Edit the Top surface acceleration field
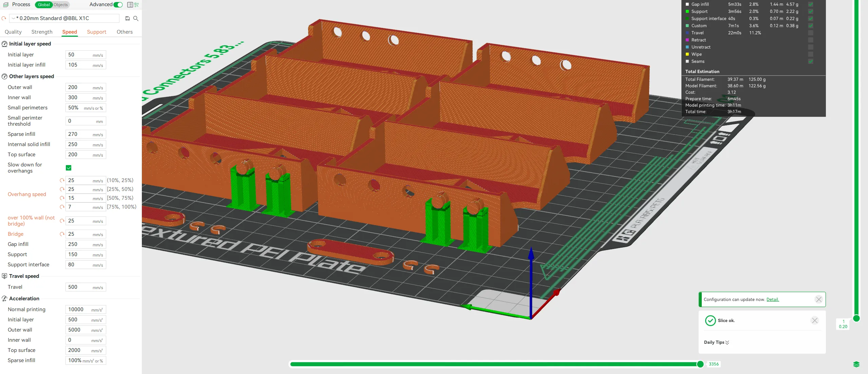The width and height of the screenshot is (868, 374). pos(86,350)
